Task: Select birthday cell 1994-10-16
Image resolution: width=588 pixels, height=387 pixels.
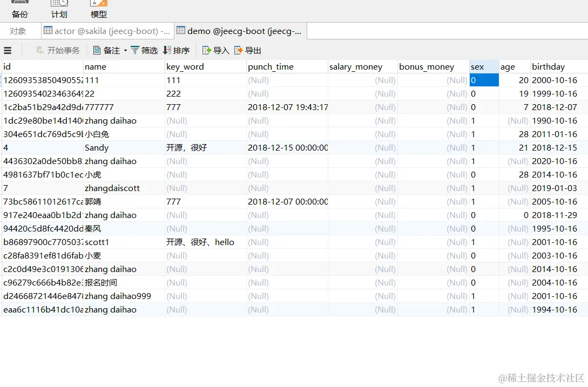Action: (559, 310)
